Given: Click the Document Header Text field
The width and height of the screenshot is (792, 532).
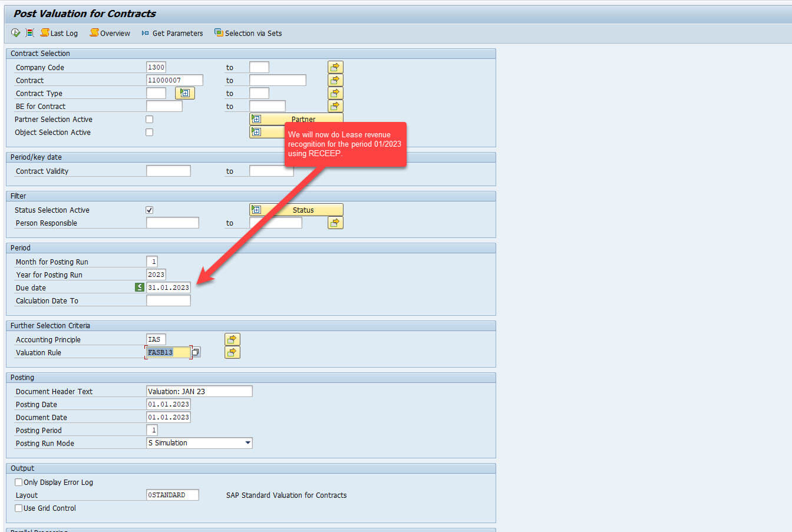Looking at the screenshot, I should (199, 391).
